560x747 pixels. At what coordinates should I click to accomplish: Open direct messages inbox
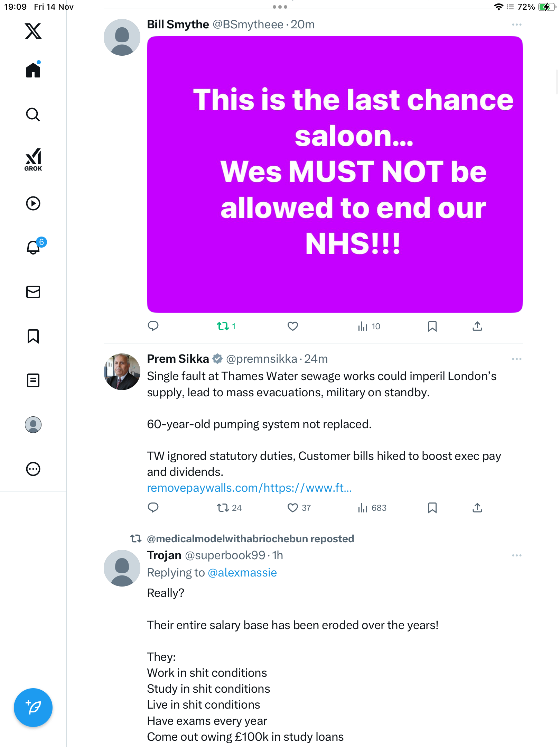33,292
